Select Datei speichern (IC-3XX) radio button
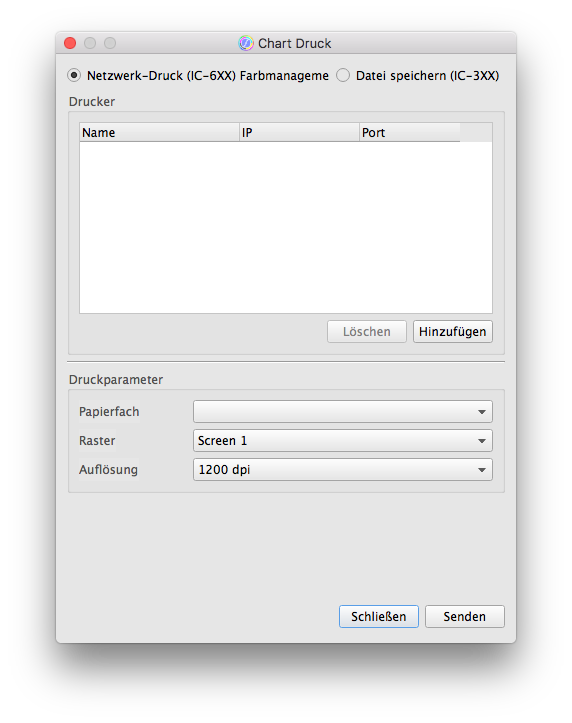The height and width of the screenshot is (723, 572). (x=343, y=75)
